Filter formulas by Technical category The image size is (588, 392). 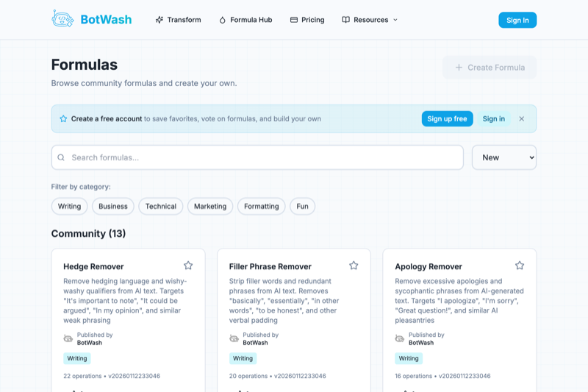point(161,207)
